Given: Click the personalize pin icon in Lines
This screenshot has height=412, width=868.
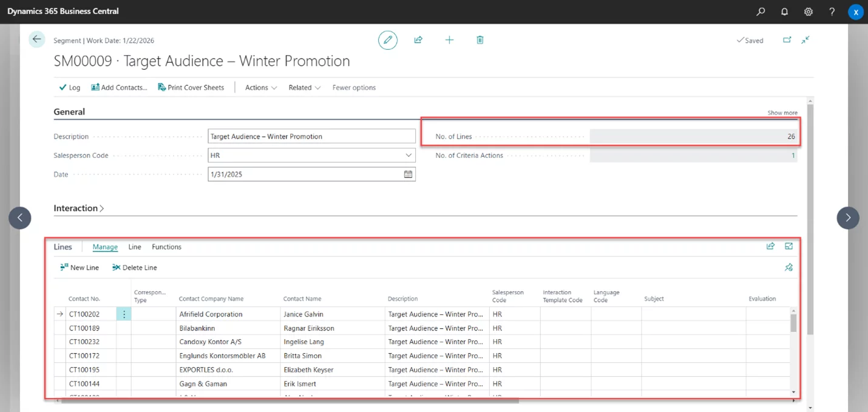Looking at the screenshot, I should [x=788, y=267].
